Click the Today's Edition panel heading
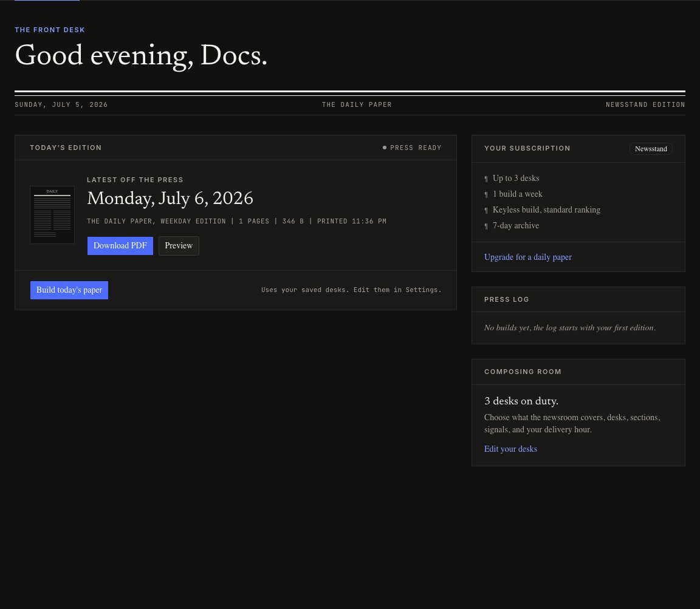 (x=66, y=148)
